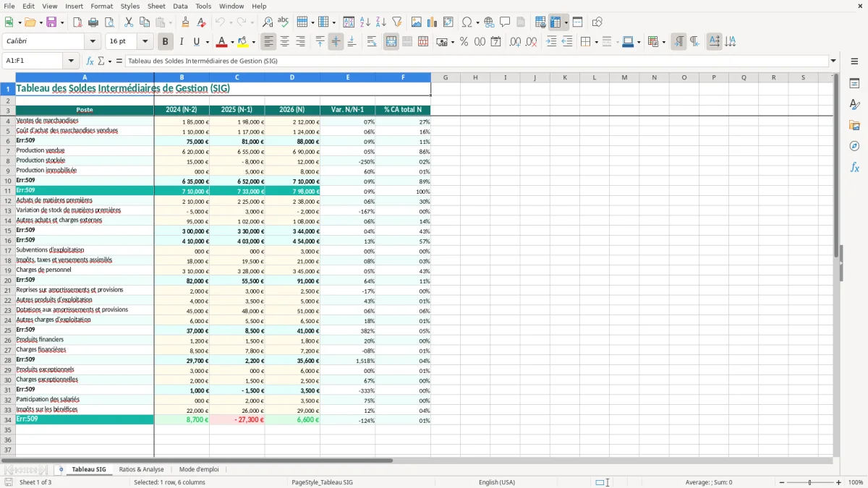Toggle Underline formatting

tap(197, 42)
